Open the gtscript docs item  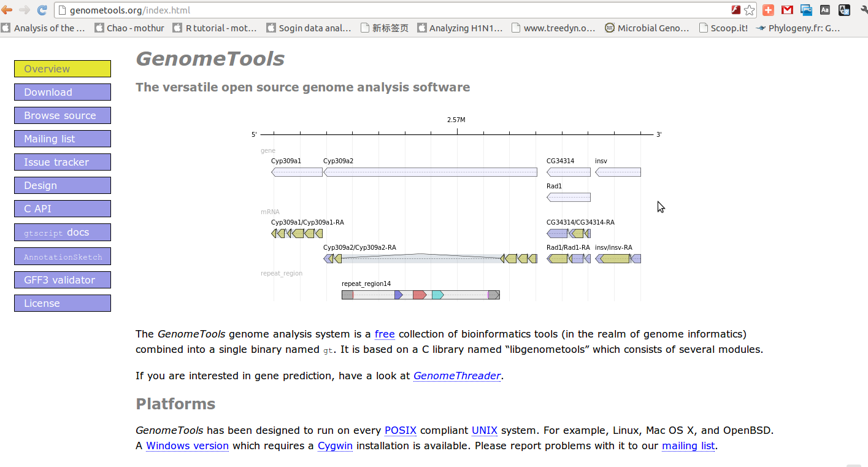click(63, 232)
